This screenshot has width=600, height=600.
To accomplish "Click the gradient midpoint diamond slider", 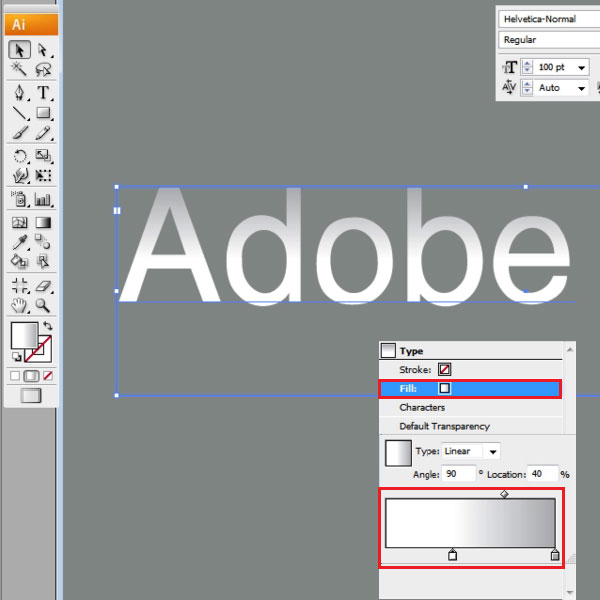I will (x=504, y=494).
